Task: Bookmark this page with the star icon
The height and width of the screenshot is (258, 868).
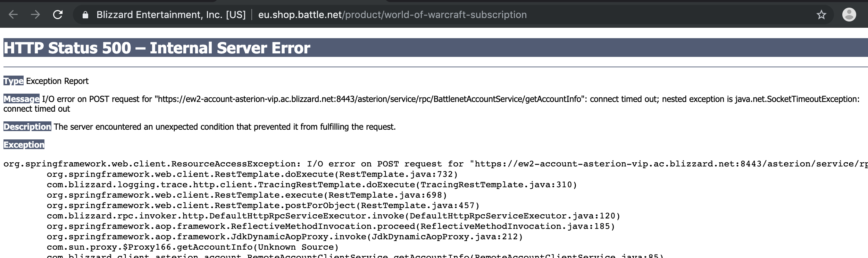Action: pyautogui.click(x=821, y=15)
